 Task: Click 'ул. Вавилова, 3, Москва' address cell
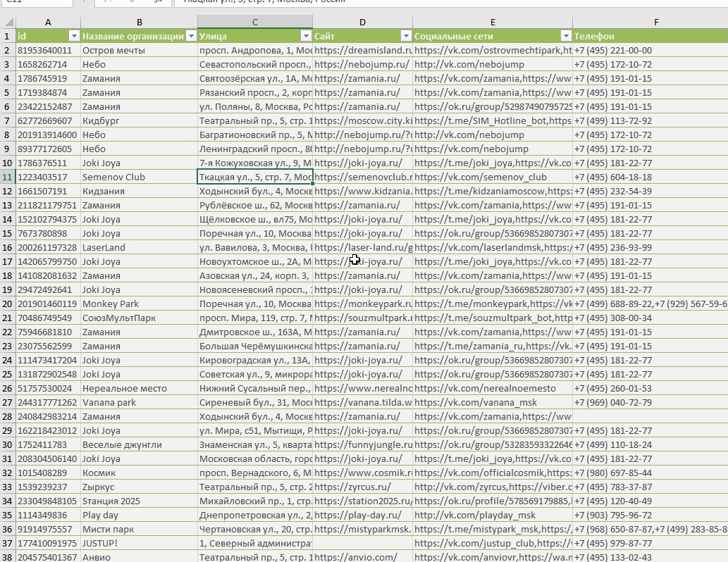click(255, 247)
